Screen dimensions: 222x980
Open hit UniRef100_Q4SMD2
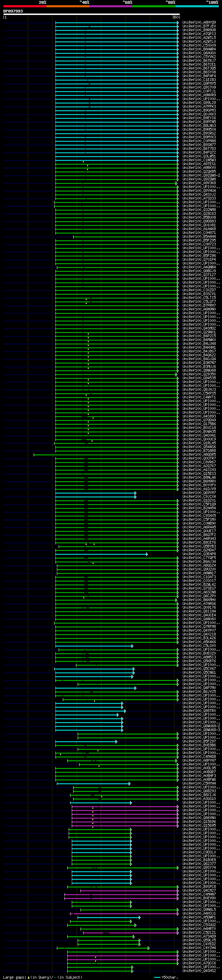coord(199,328)
